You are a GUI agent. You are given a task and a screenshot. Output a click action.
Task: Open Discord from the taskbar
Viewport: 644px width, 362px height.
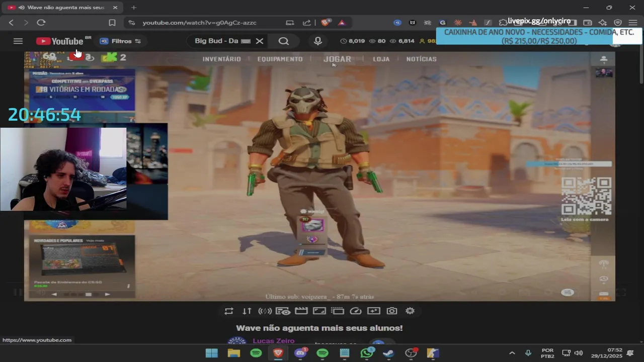point(300,353)
